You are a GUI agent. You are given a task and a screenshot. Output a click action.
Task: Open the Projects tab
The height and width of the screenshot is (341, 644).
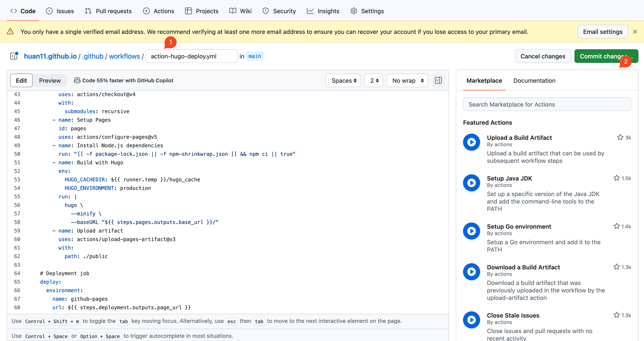pos(202,11)
